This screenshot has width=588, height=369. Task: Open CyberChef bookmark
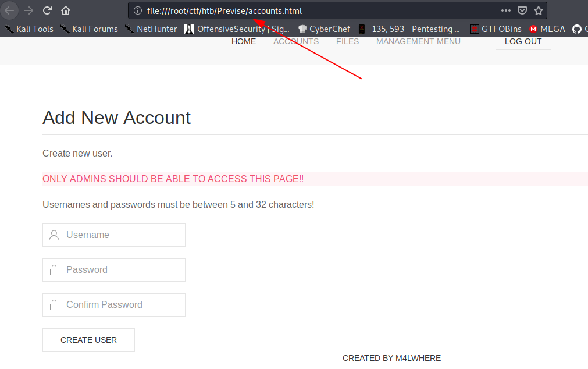point(324,29)
